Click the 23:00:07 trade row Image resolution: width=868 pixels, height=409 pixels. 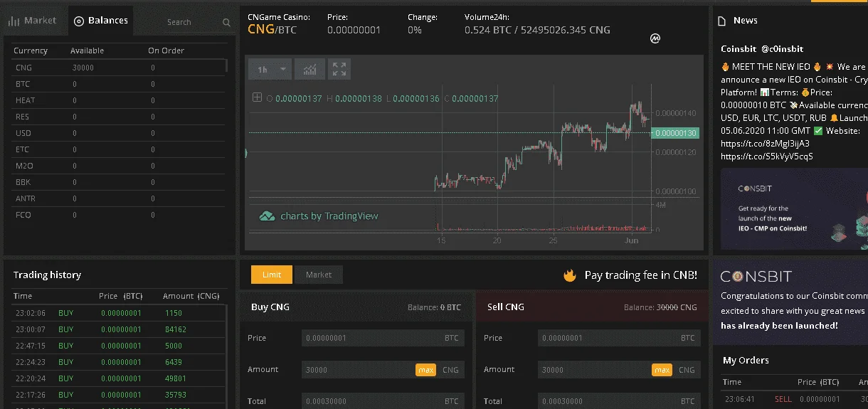(118, 329)
